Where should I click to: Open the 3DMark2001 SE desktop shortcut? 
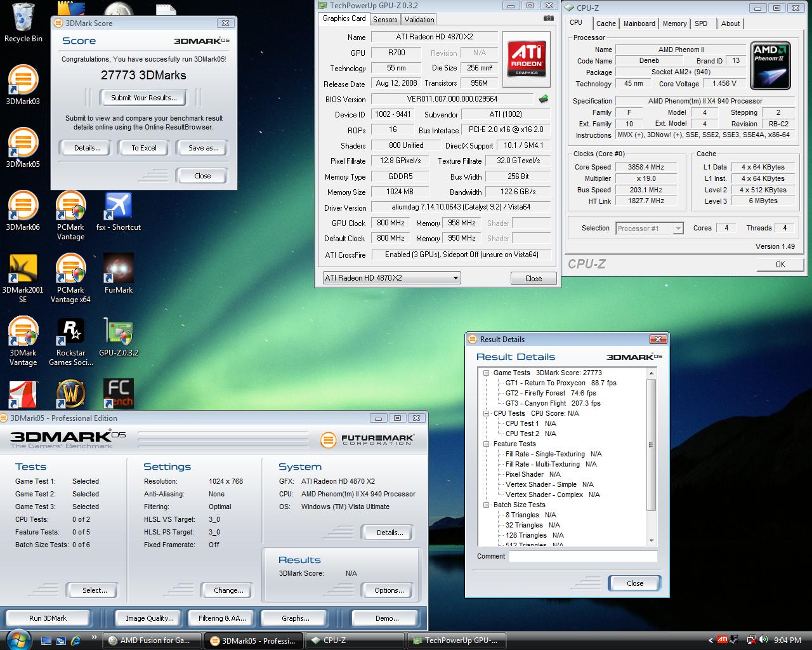coord(23,279)
